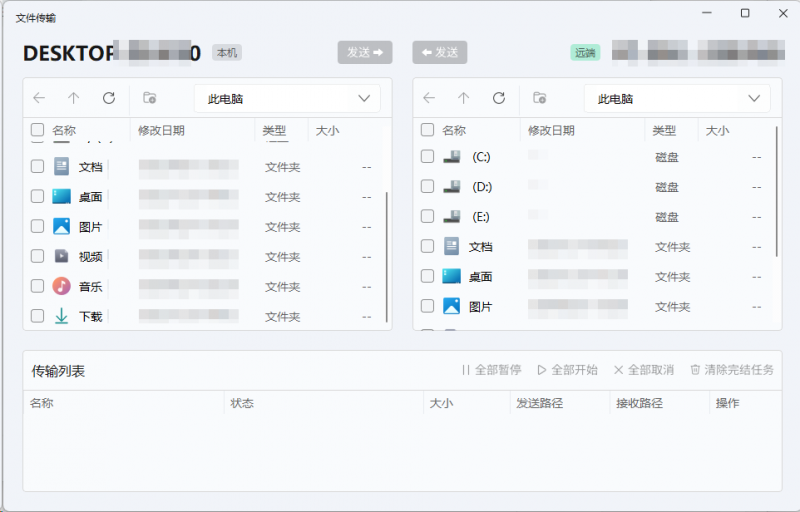Viewport: 800px width, 512px height.
Task: Check the remote (C:) row checkbox
Action: click(x=427, y=156)
